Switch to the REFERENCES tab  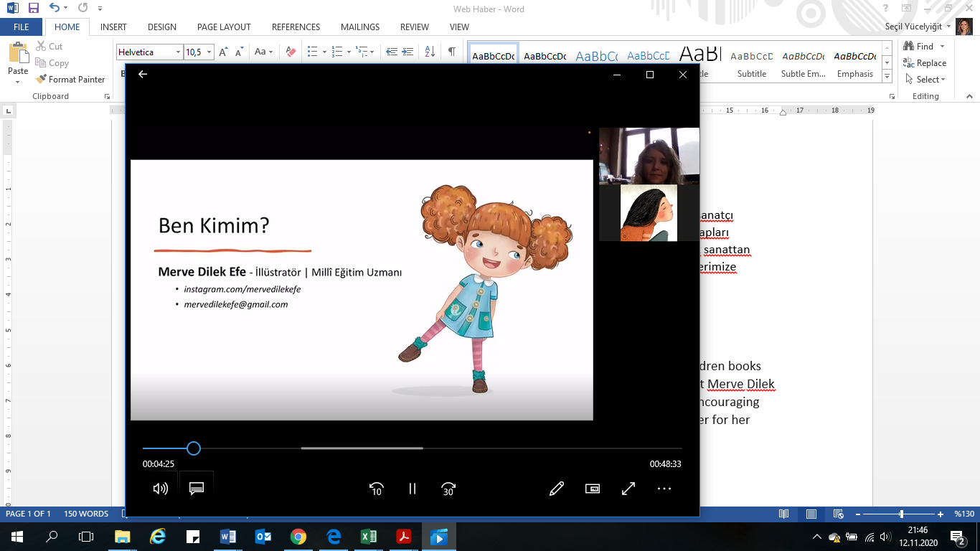click(x=296, y=27)
